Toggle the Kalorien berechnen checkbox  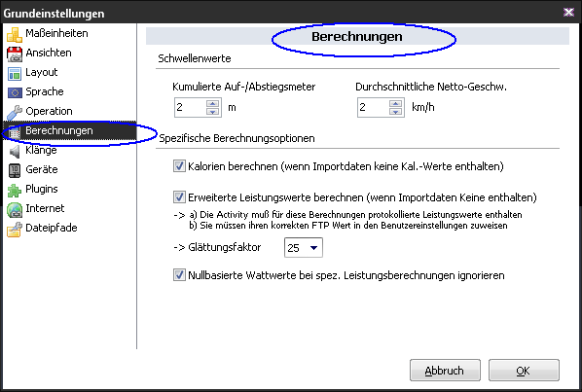(x=179, y=165)
